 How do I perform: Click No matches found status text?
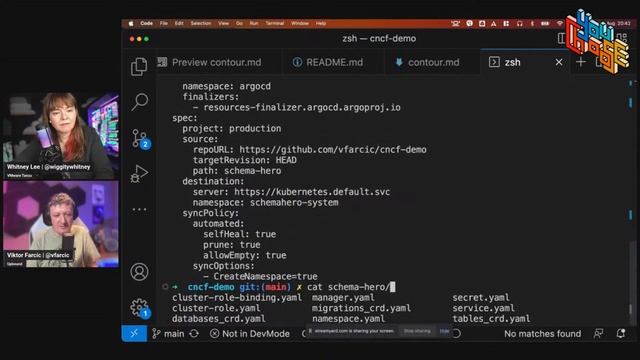click(542, 333)
